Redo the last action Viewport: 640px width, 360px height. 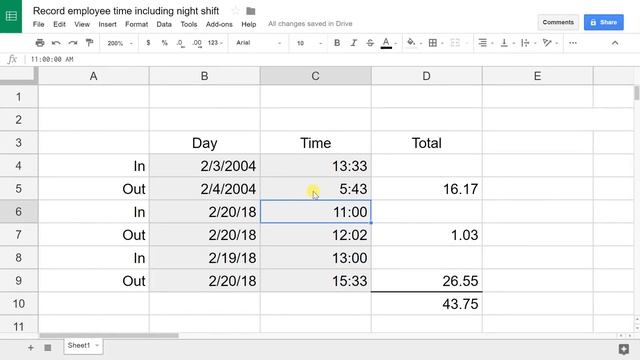(x=73, y=42)
